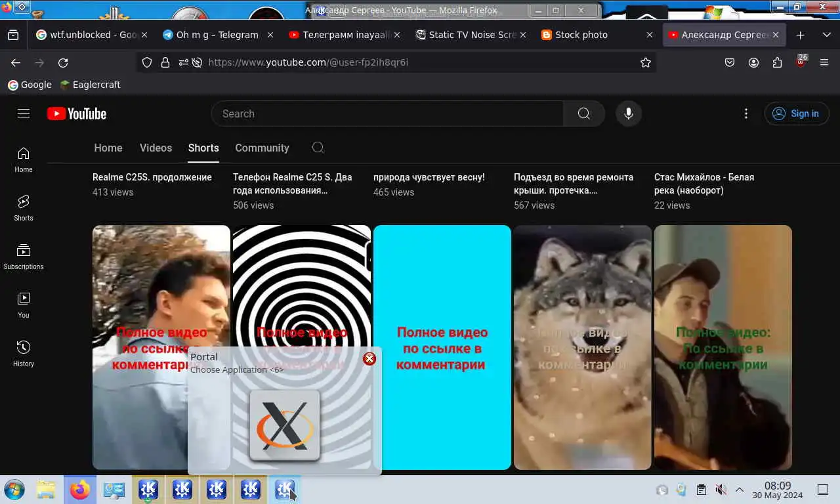Click the site lock padlock icon
Screen dimensions: 840x504
(165, 62)
